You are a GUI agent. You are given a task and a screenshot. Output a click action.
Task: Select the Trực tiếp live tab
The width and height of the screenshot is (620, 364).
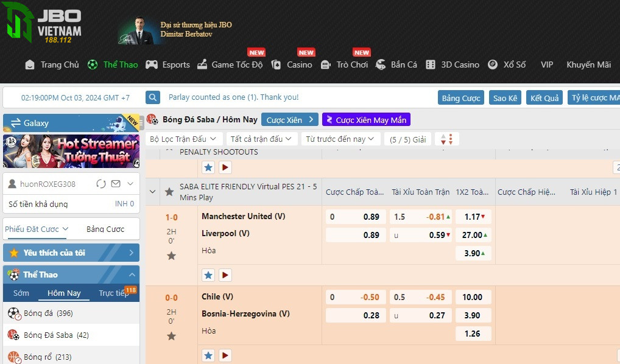113,293
